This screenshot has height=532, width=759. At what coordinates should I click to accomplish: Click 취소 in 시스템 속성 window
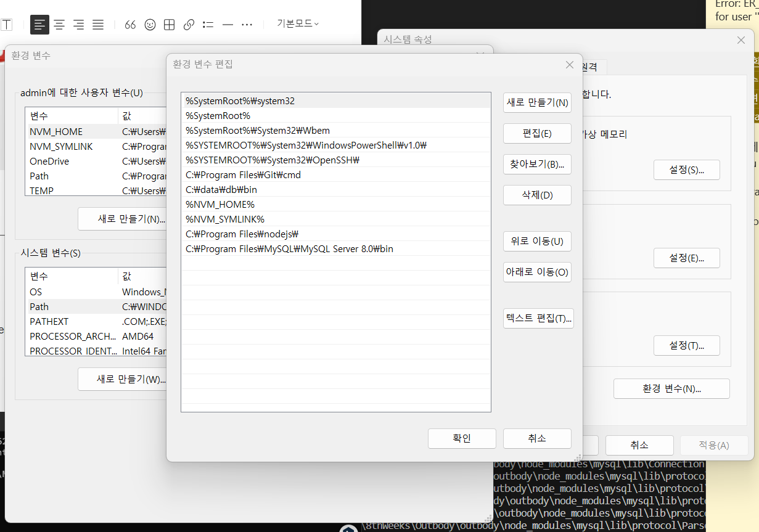click(x=639, y=445)
